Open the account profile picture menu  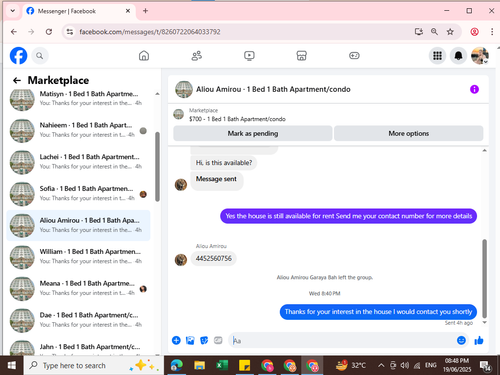[480, 56]
